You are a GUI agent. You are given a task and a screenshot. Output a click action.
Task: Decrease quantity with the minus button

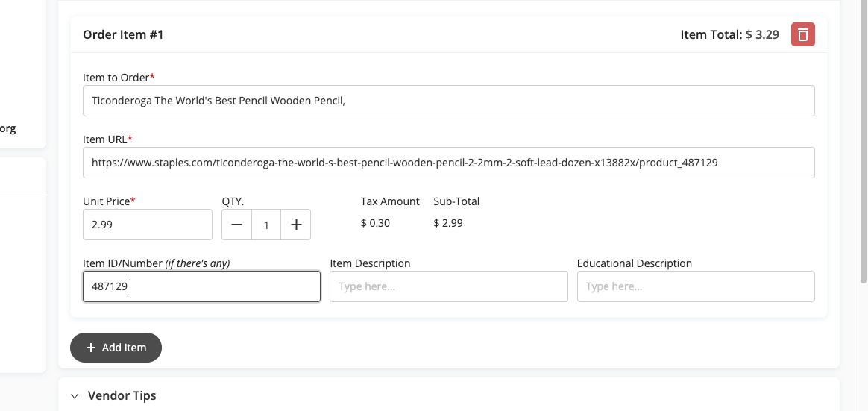(x=236, y=225)
